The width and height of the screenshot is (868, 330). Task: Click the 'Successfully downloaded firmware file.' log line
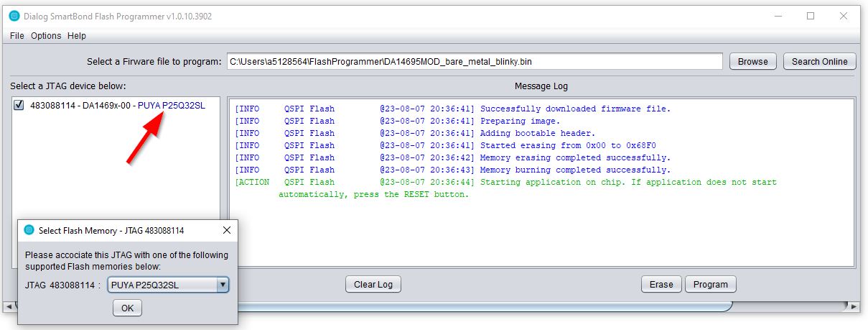453,109
